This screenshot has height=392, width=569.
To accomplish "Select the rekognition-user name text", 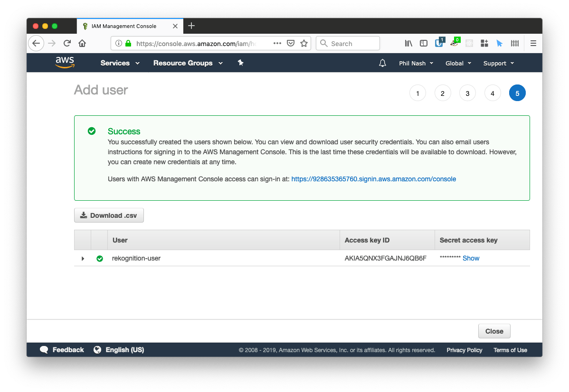I will (136, 259).
